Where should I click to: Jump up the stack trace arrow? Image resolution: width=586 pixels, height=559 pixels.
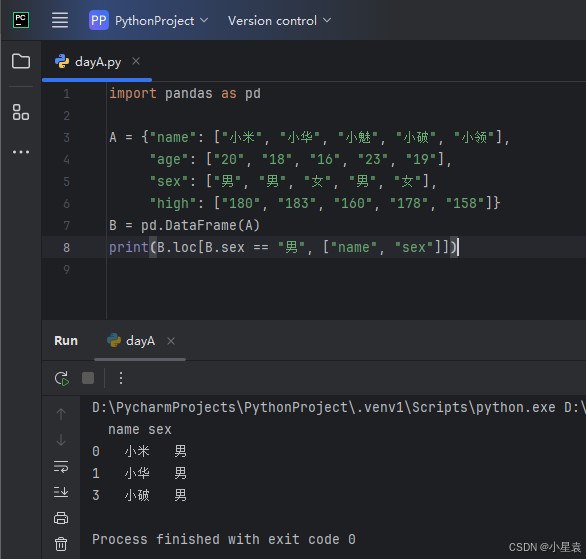click(61, 414)
